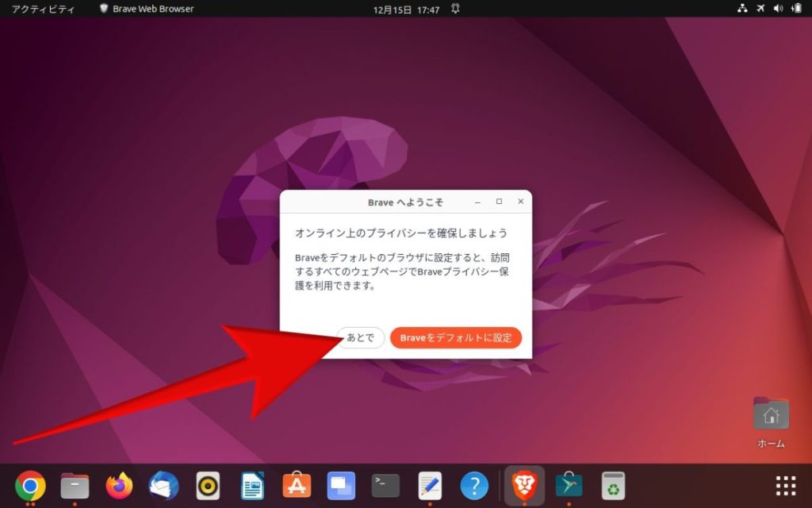Click the heading オンライン上のプライバシーを確保しましょう
The width and height of the screenshot is (812, 508).
coord(401,233)
